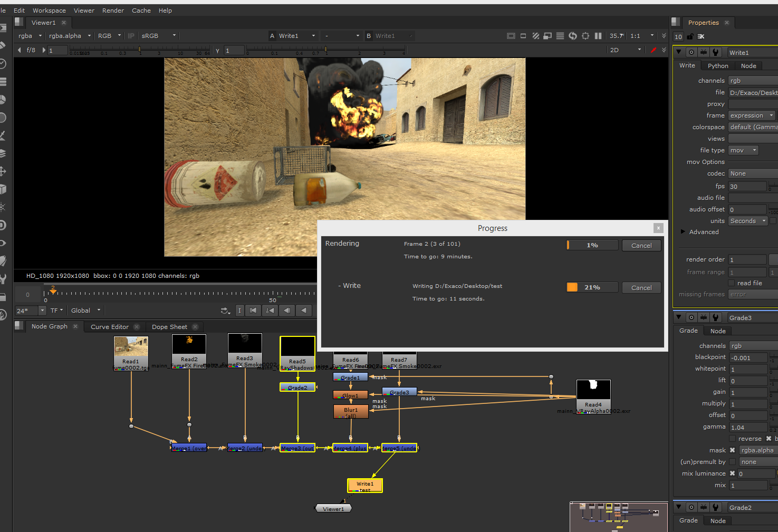Open the Global frame range dropdown

pos(85,311)
